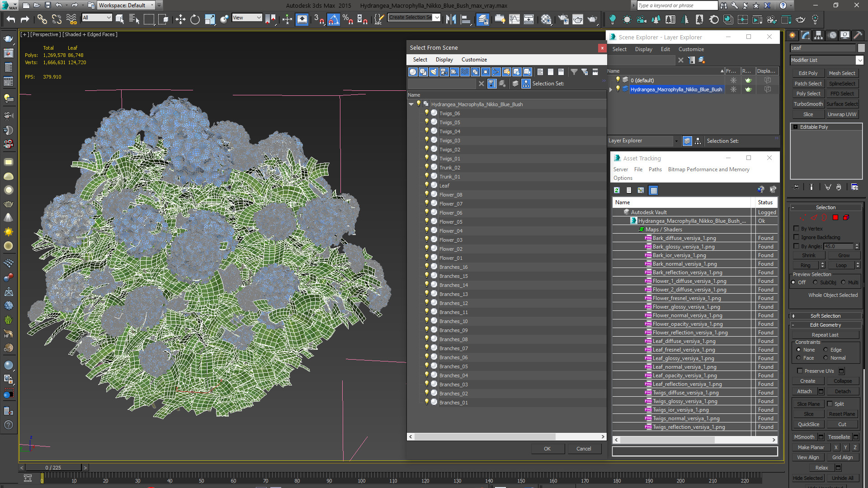
Task: Click OK in Select From Scene
Action: click(x=547, y=449)
